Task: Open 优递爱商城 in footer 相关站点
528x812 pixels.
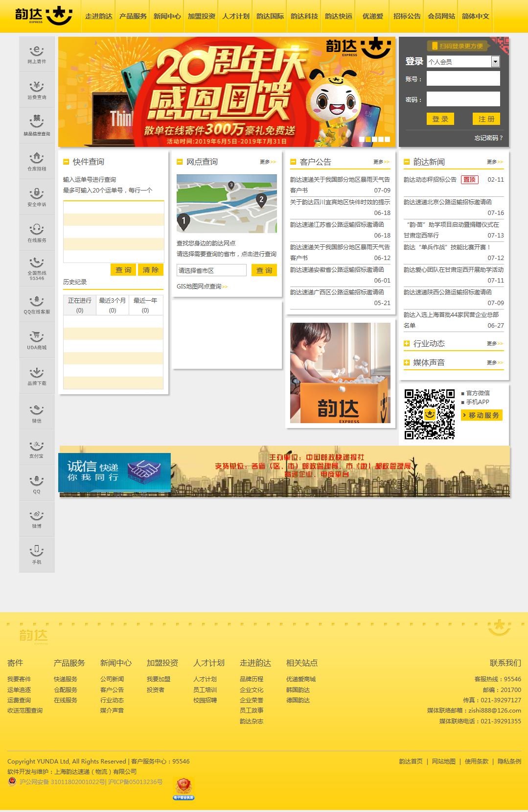Action: 301,679
